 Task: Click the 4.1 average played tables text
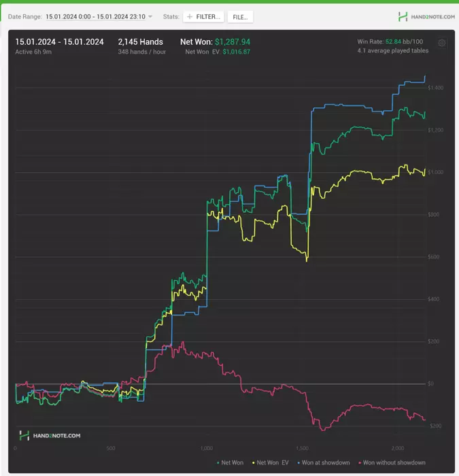tap(393, 51)
